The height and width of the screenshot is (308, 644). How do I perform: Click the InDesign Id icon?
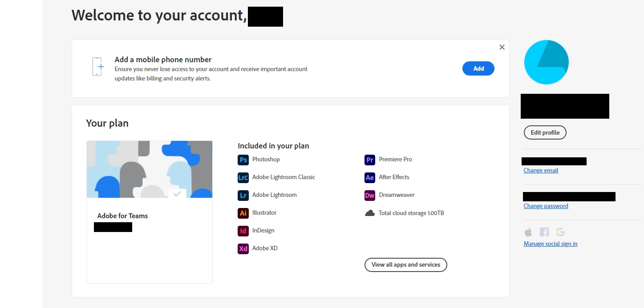point(243,231)
